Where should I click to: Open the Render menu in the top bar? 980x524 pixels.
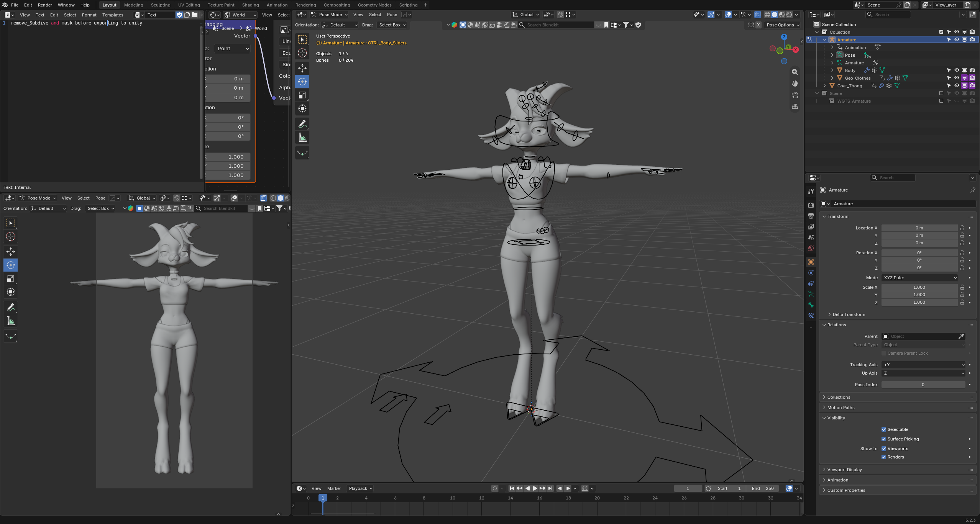pos(45,5)
